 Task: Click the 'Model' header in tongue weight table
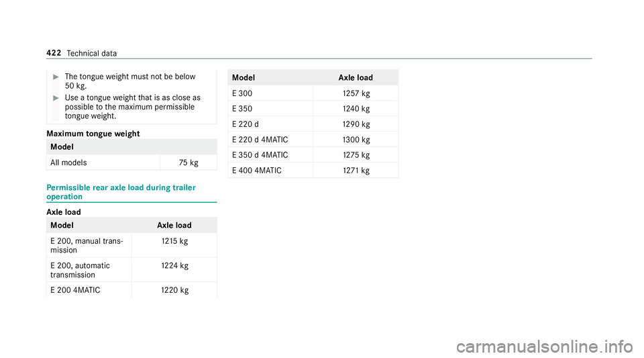click(x=62, y=146)
